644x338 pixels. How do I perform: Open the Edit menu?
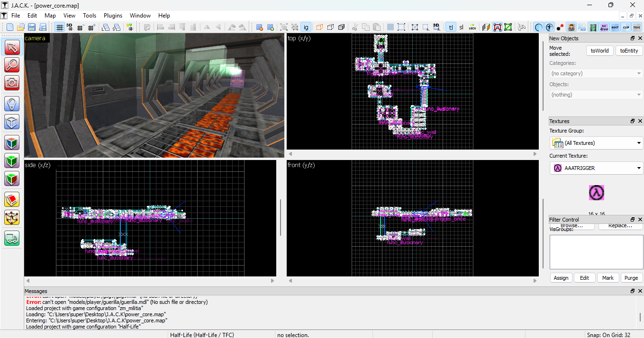[32, 15]
